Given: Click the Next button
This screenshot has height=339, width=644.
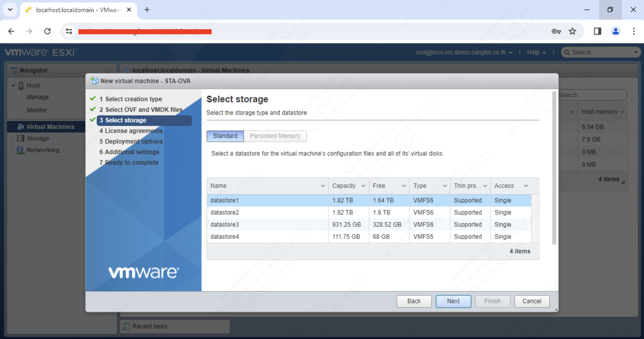Looking at the screenshot, I should tap(453, 301).
